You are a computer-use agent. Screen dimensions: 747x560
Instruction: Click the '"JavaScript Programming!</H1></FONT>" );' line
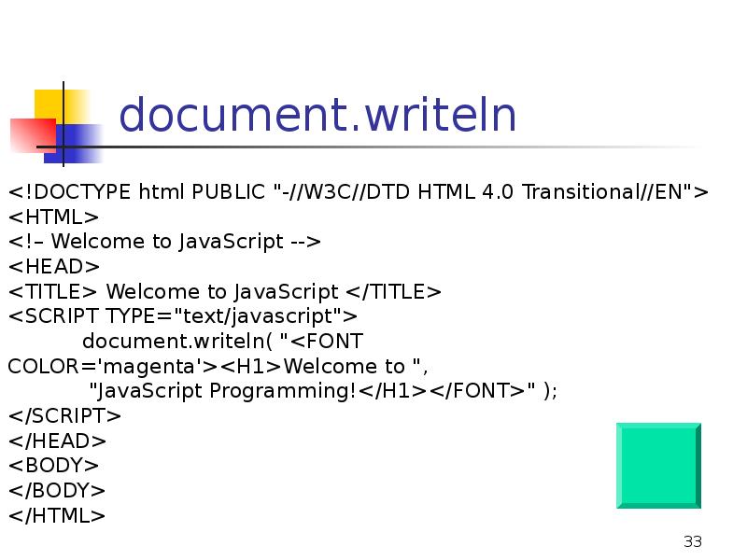[x=323, y=391]
